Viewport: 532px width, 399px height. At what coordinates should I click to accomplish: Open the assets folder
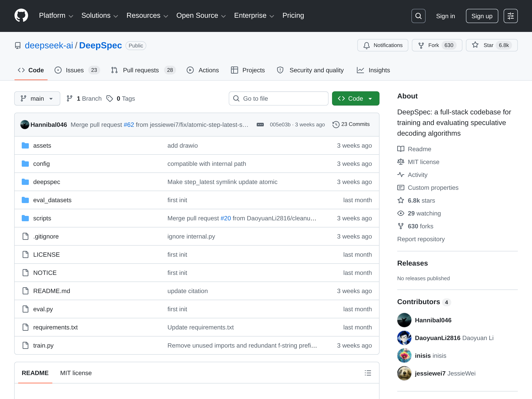click(42, 145)
